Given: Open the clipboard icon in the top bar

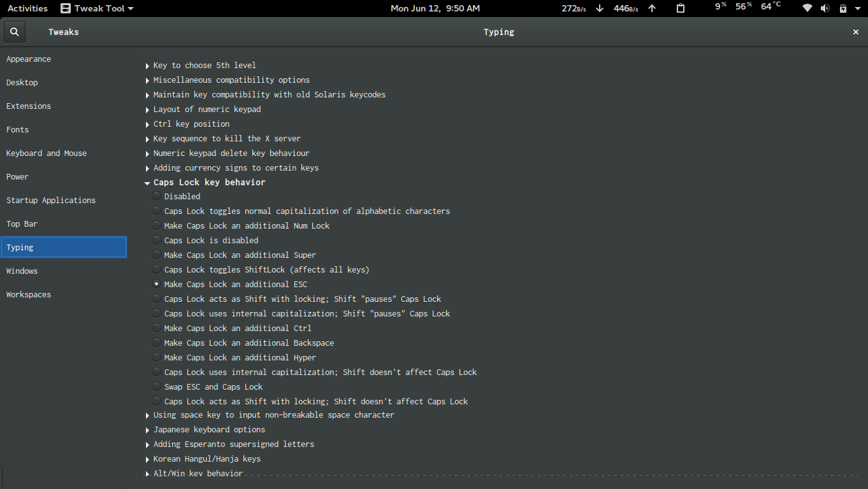Looking at the screenshot, I should pyautogui.click(x=680, y=8).
